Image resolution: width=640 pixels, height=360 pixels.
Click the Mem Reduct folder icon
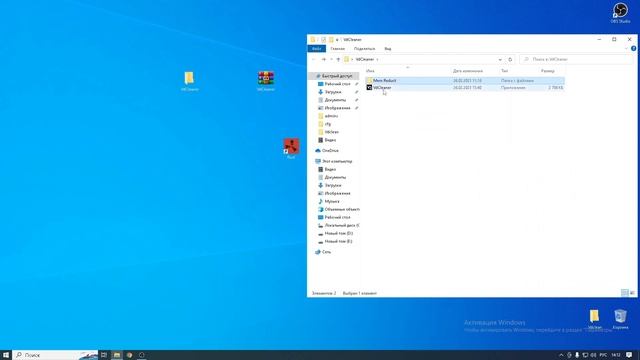pos(369,80)
